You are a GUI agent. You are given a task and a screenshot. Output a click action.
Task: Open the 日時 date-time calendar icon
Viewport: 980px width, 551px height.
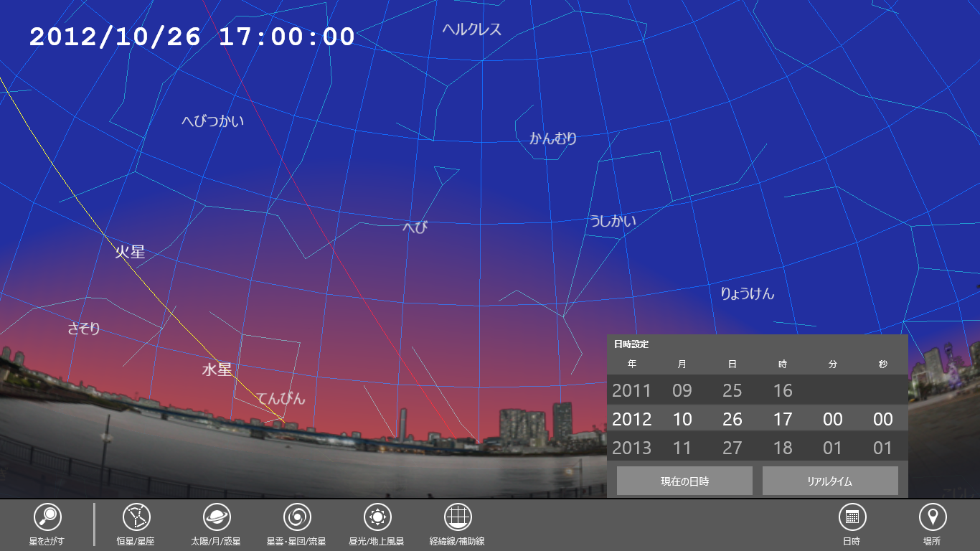[x=852, y=517]
